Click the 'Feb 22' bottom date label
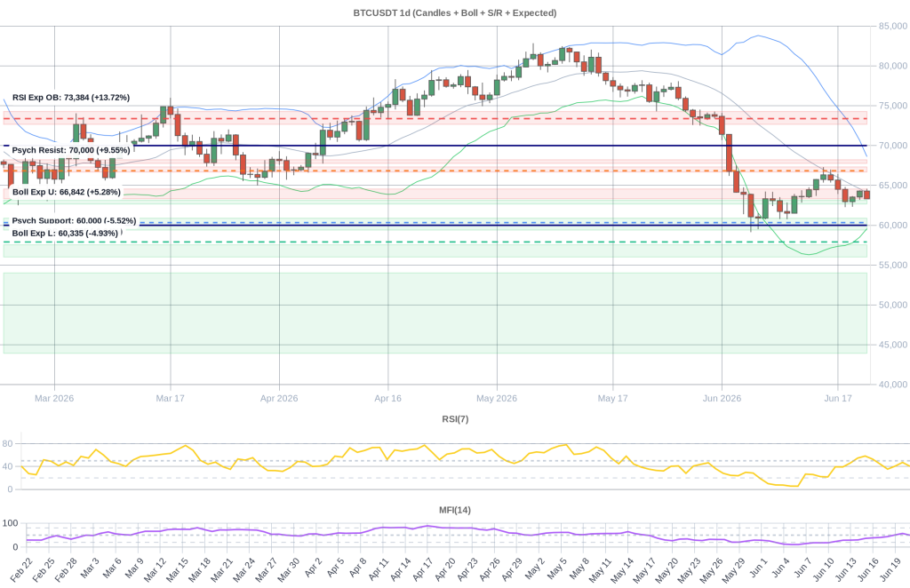 coord(22,570)
